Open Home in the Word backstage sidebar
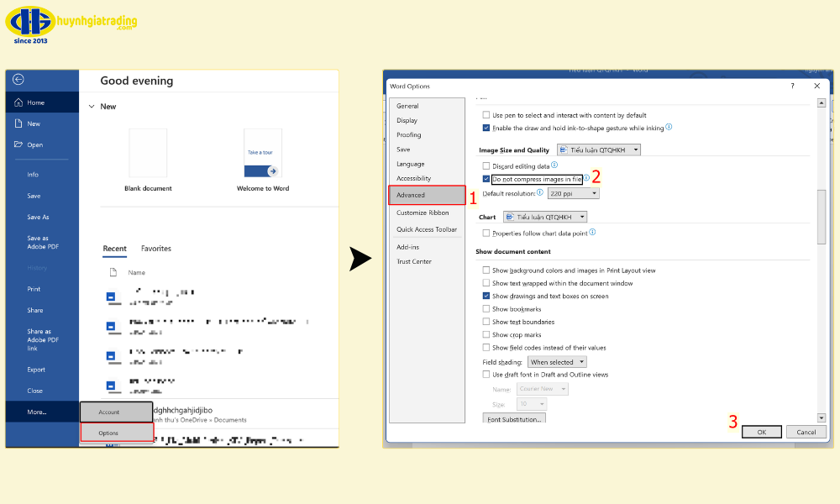This screenshot has width=840, height=504. 42,102
